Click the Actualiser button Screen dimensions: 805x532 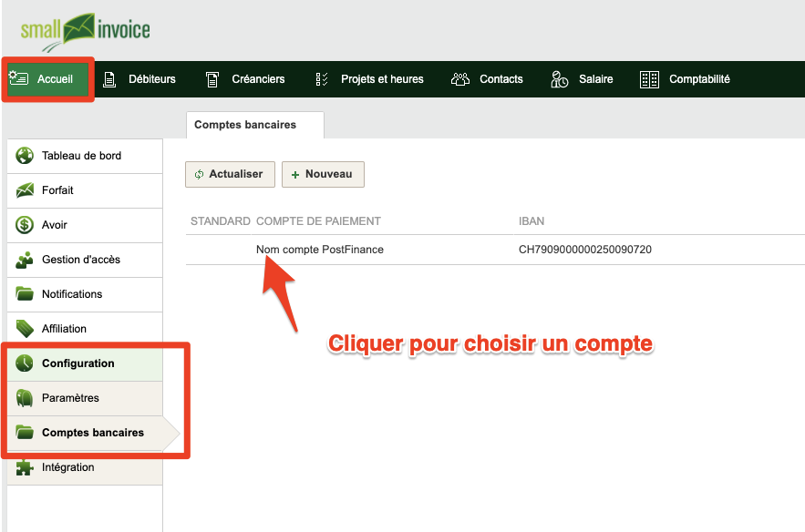(230, 174)
